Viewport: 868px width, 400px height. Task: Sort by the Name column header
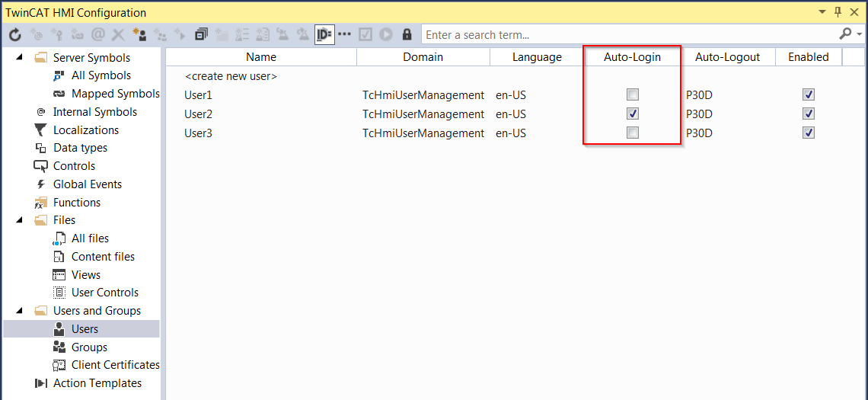pyautogui.click(x=261, y=57)
